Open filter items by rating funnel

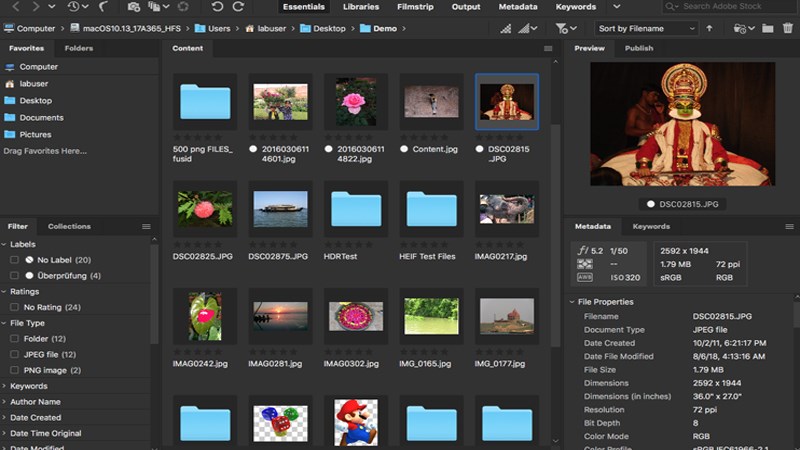point(565,29)
